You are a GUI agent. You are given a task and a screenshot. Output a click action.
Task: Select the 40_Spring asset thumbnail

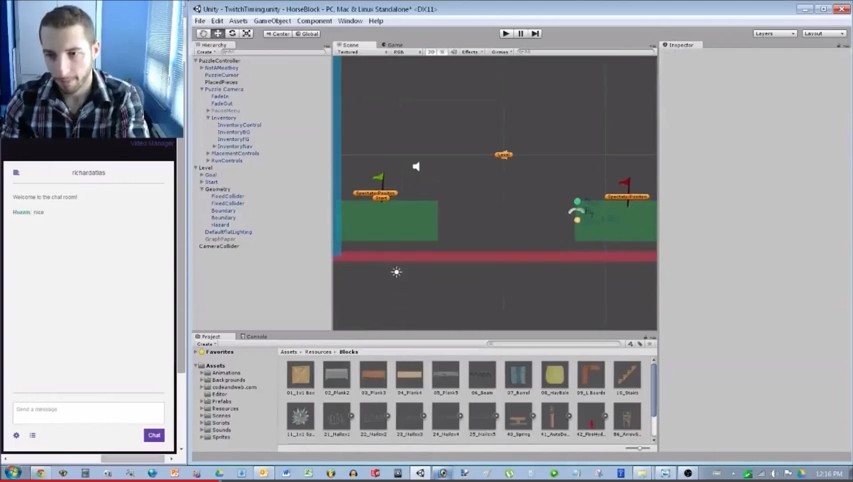click(x=518, y=416)
